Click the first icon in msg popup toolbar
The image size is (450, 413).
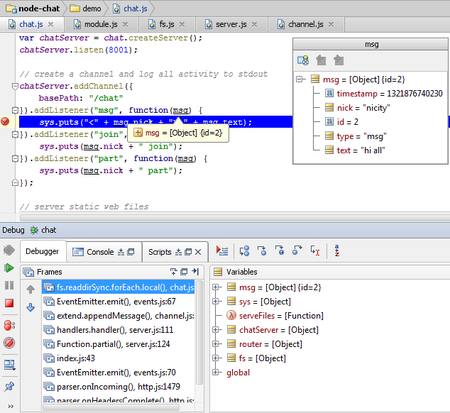point(303,60)
